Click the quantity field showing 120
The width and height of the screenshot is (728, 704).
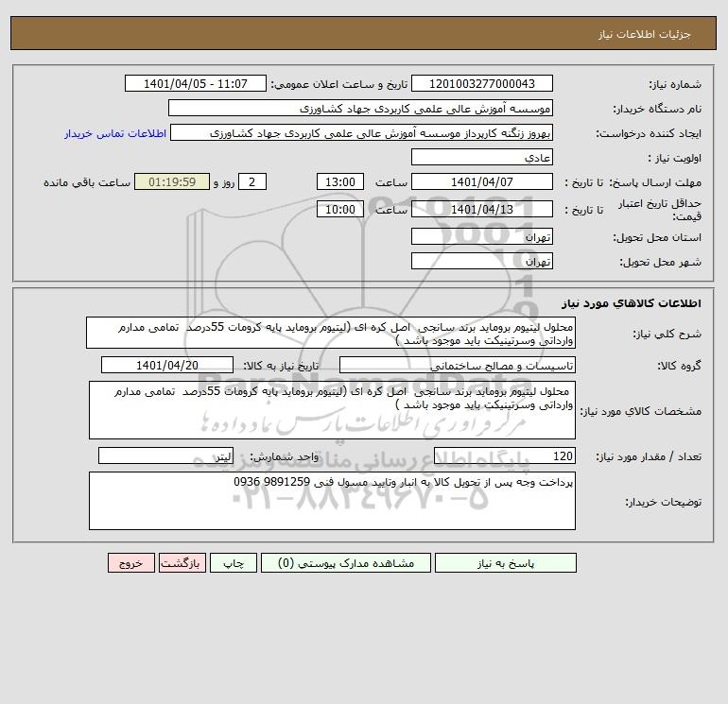click(x=505, y=455)
